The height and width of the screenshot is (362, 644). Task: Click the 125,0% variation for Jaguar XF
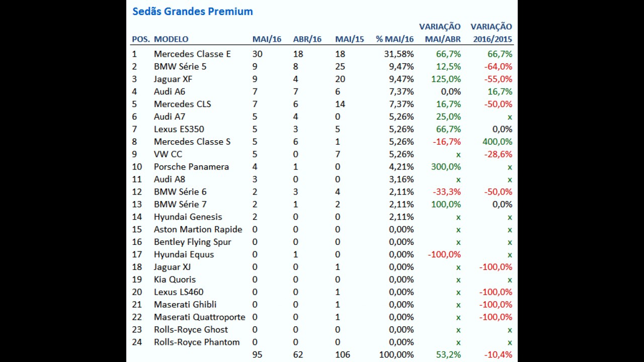(x=446, y=79)
